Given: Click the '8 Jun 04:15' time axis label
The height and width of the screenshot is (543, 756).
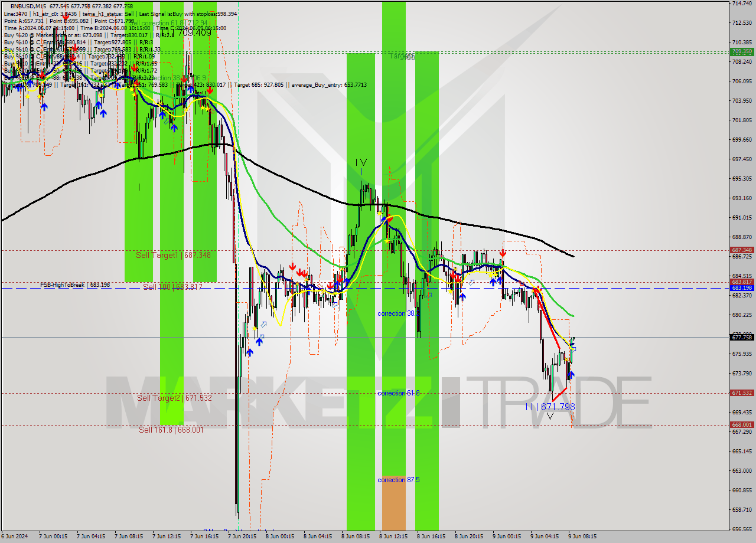Looking at the screenshot, I should point(318,537).
